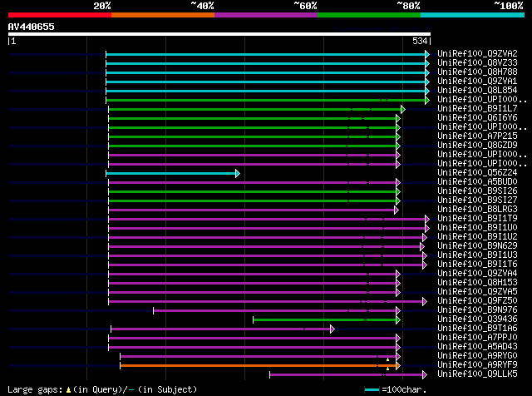Click the yellow gap marker under the A9RYF9 bar
This screenshot has width=532, height=396.
point(387,369)
